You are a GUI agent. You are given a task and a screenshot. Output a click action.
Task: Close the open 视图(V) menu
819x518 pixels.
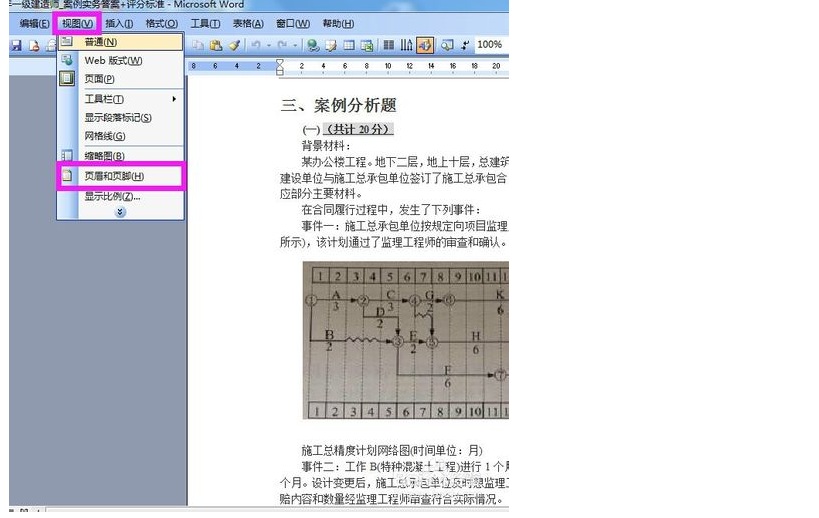(x=77, y=23)
